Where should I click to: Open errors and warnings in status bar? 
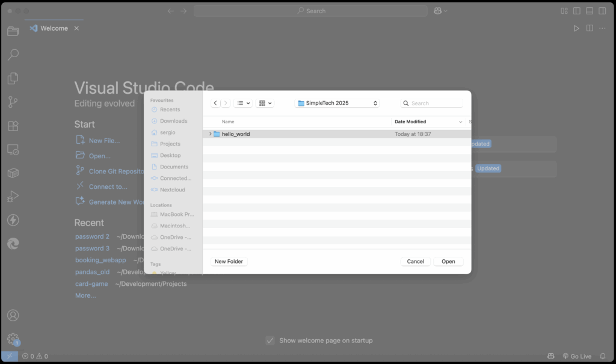tap(35, 356)
